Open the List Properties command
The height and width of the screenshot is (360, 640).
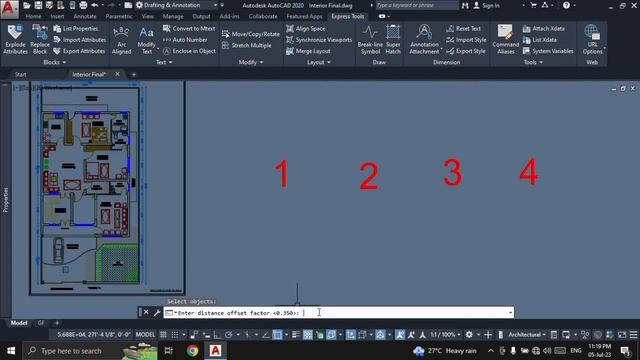click(x=76, y=29)
